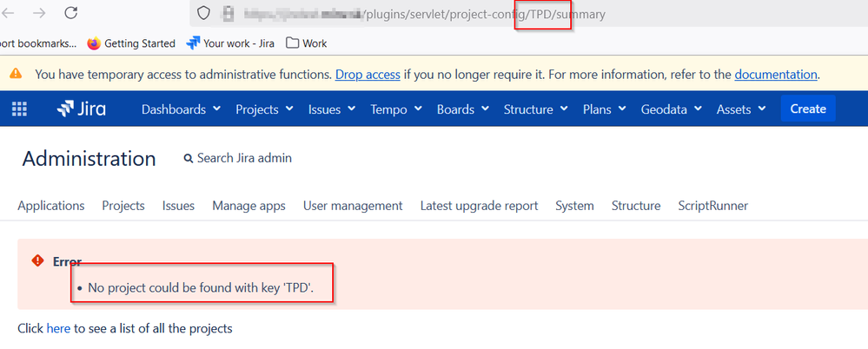Open the Manage apps tab
Image resolution: width=868 pixels, height=349 pixels.
point(249,206)
